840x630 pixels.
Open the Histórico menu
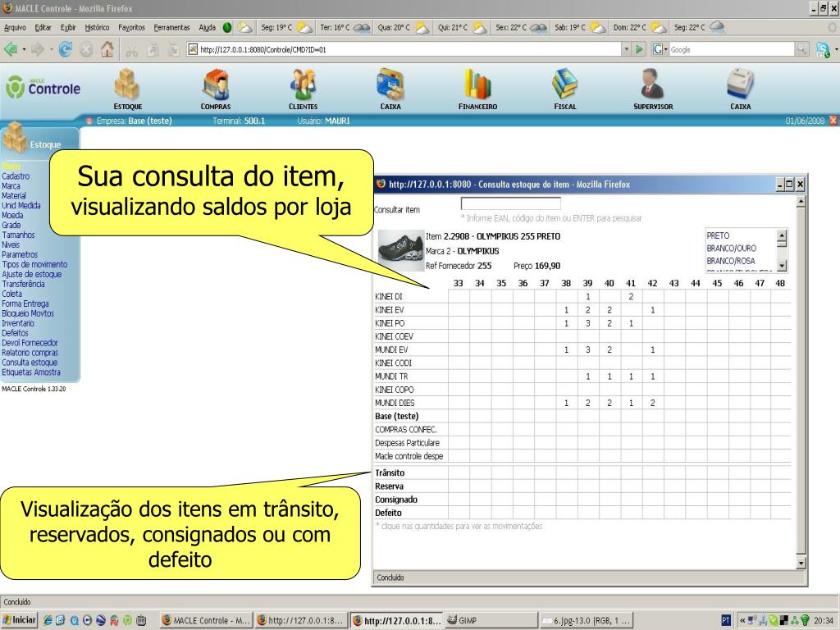[x=97, y=27]
